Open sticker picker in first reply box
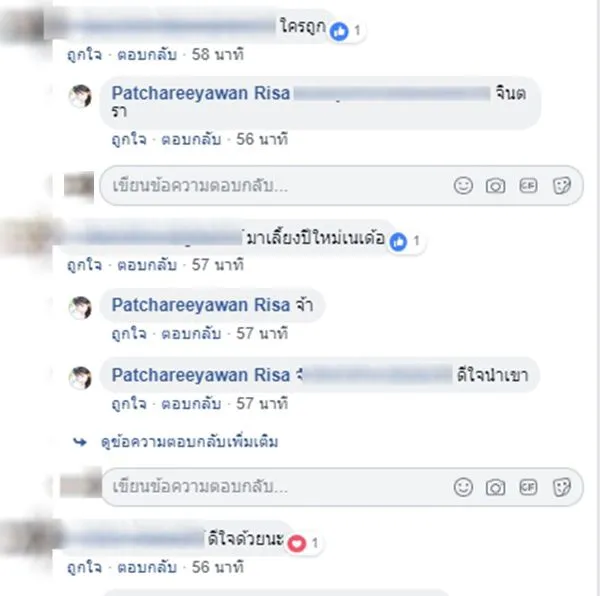This screenshot has height=596, width=600. click(562, 186)
